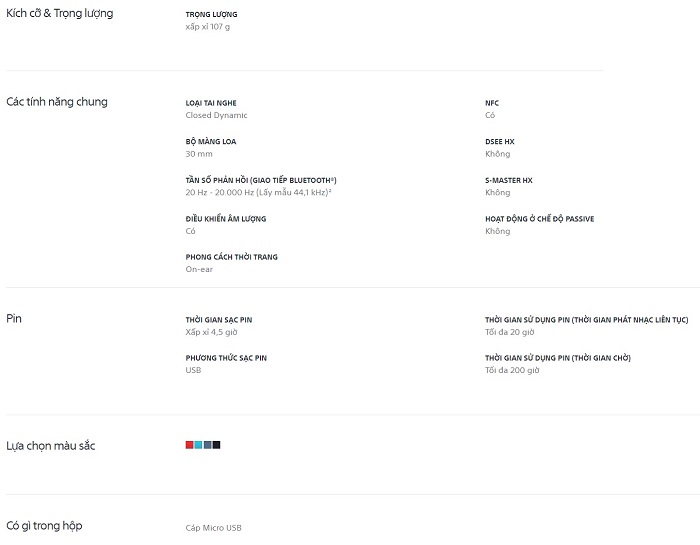700x545 pixels.
Task: Click the 'Các tính năng chung' section heading
Action: [x=57, y=102]
